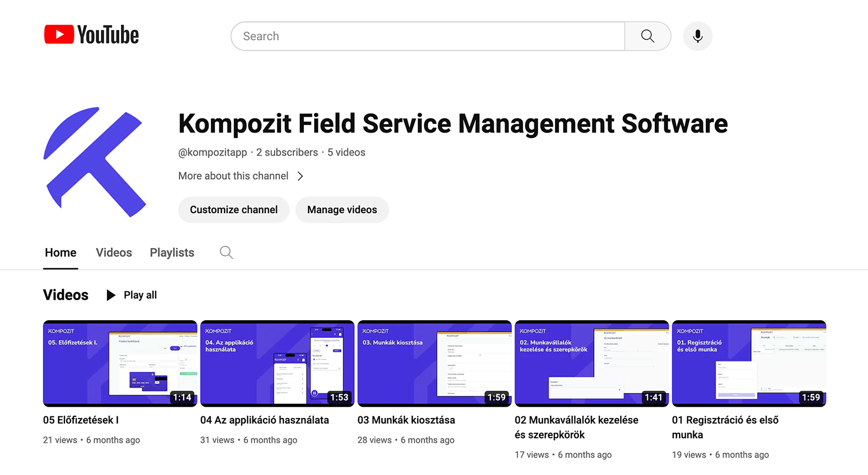The image size is (868, 475).
Task: Click 17 views • 6 months ago
Action: [x=563, y=455]
